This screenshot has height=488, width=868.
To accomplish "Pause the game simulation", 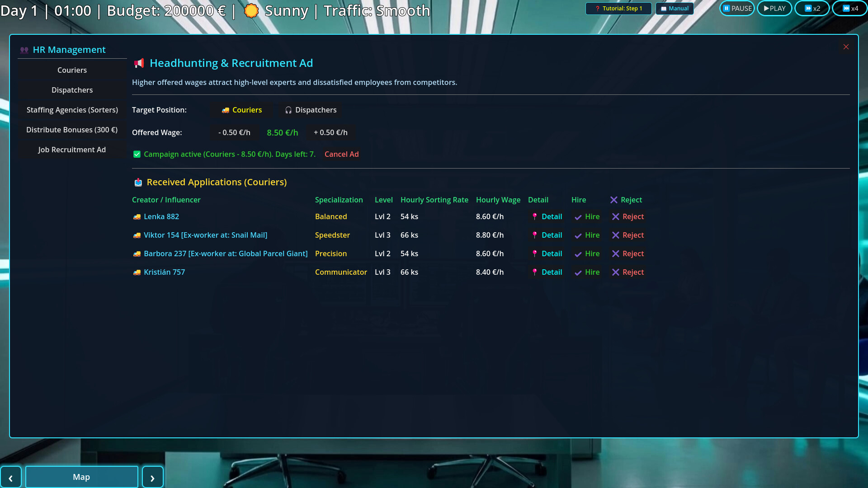I will [737, 8].
